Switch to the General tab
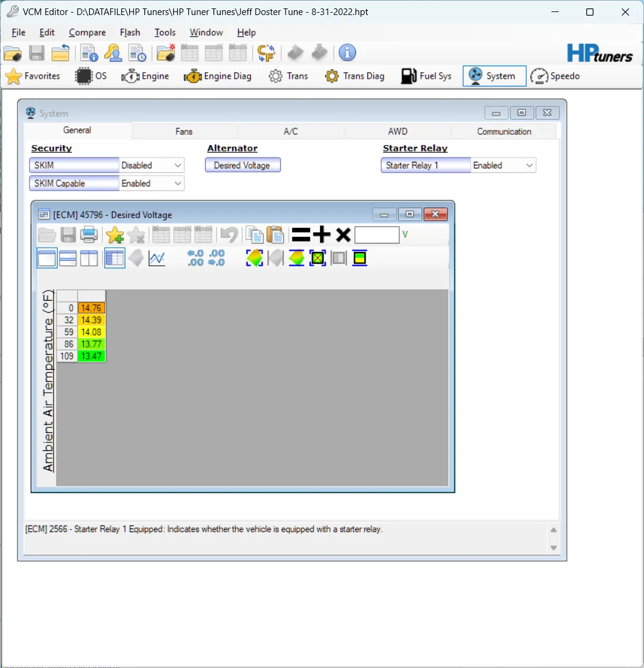644x668 pixels. [77, 130]
